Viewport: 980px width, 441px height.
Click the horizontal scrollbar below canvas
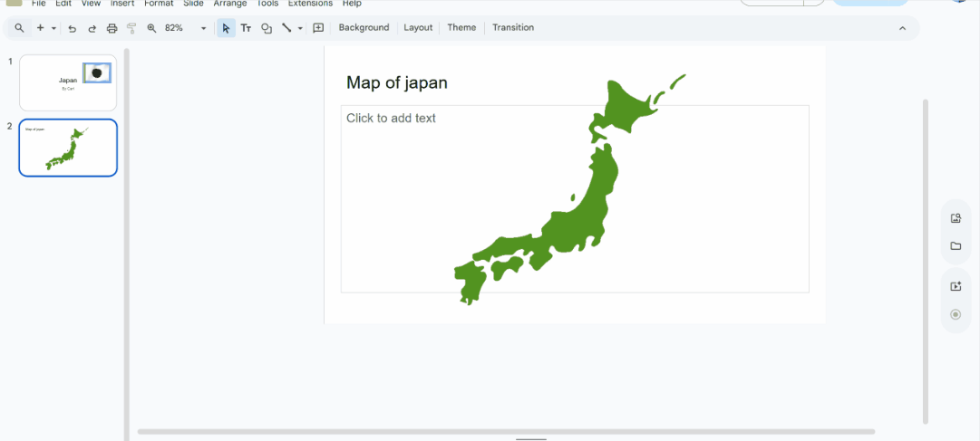click(x=506, y=432)
